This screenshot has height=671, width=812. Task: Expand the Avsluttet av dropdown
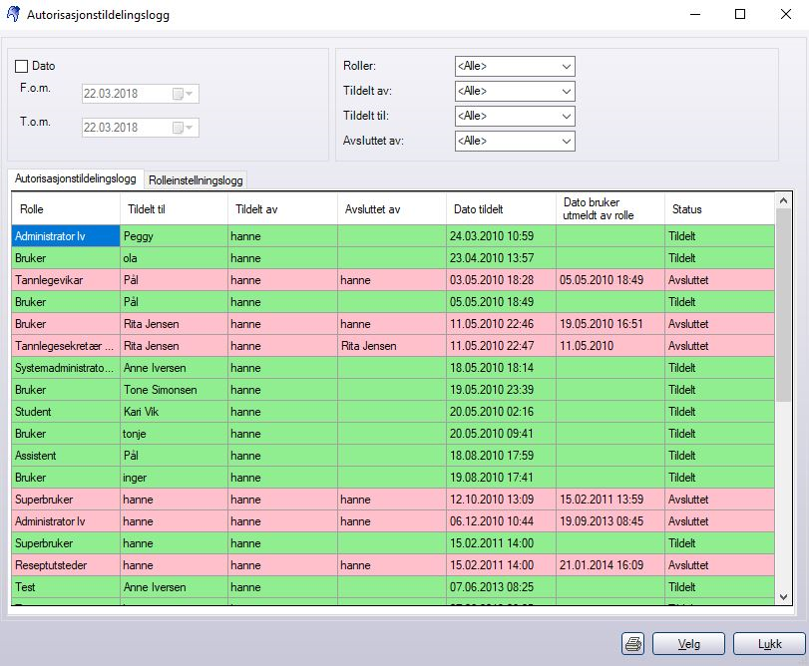click(x=515, y=141)
